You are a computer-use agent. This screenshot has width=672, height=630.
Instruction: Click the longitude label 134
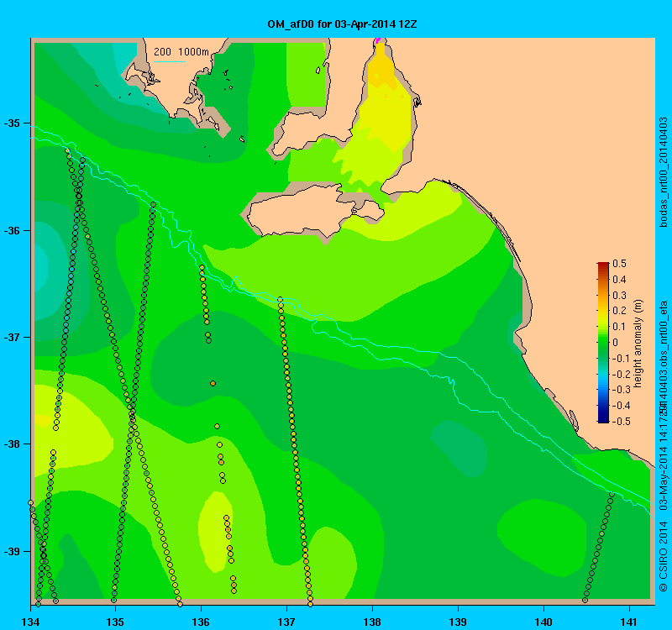click(30, 622)
